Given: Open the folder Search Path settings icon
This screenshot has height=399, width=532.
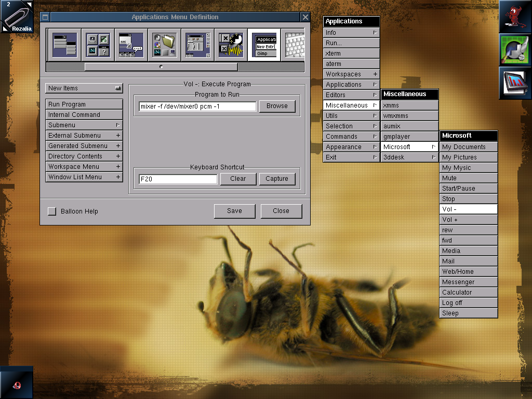Looking at the screenshot, I should pyautogui.click(x=164, y=45).
